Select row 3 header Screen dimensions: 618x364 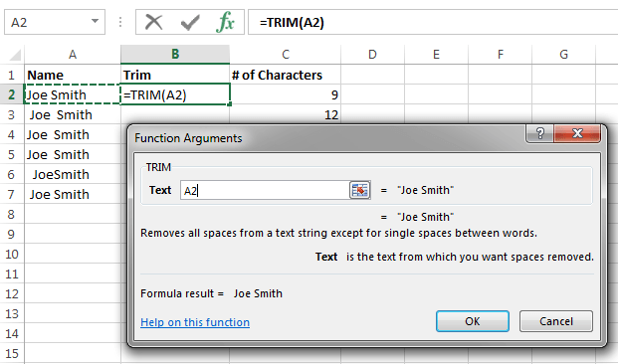[11, 114]
